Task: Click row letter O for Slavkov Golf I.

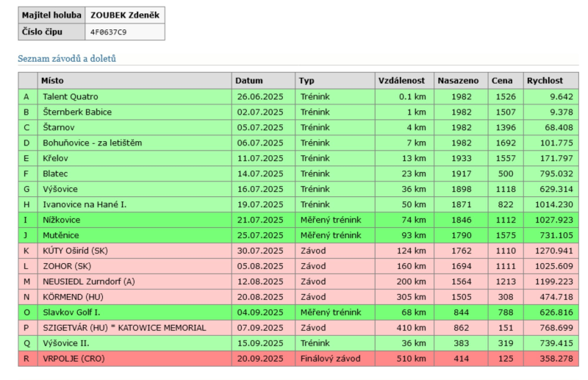Action: (x=26, y=312)
